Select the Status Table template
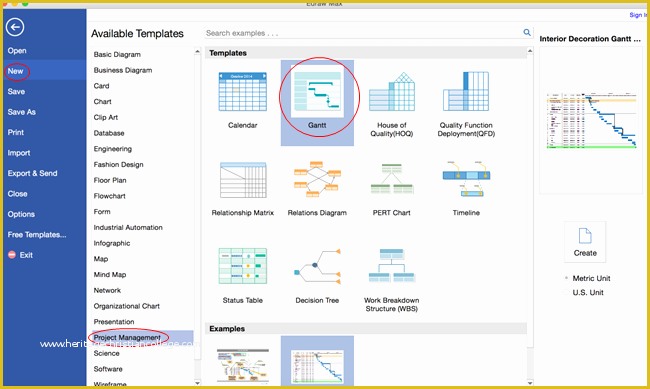The image size is (650, 389). pyautogui.click(x=243, y=266)
